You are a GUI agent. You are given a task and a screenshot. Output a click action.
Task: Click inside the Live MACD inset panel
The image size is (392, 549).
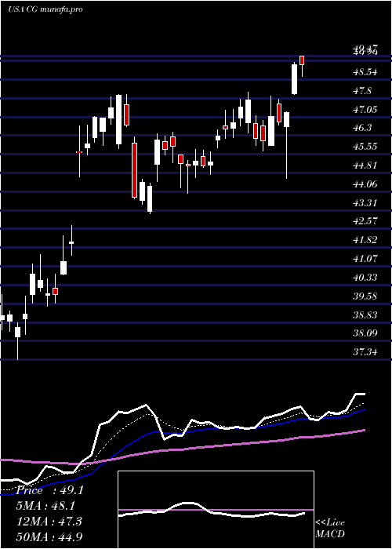click(x=216, y=510)
